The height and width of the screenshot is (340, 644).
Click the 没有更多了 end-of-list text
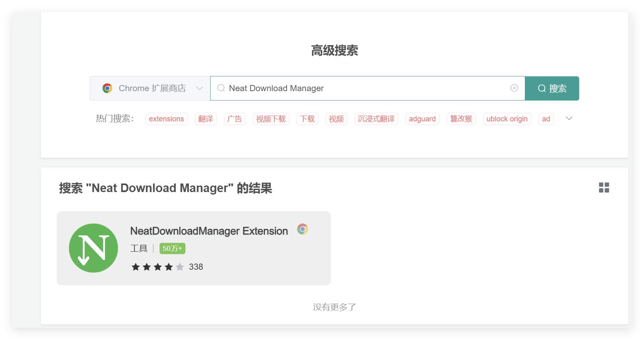(335, 307)
